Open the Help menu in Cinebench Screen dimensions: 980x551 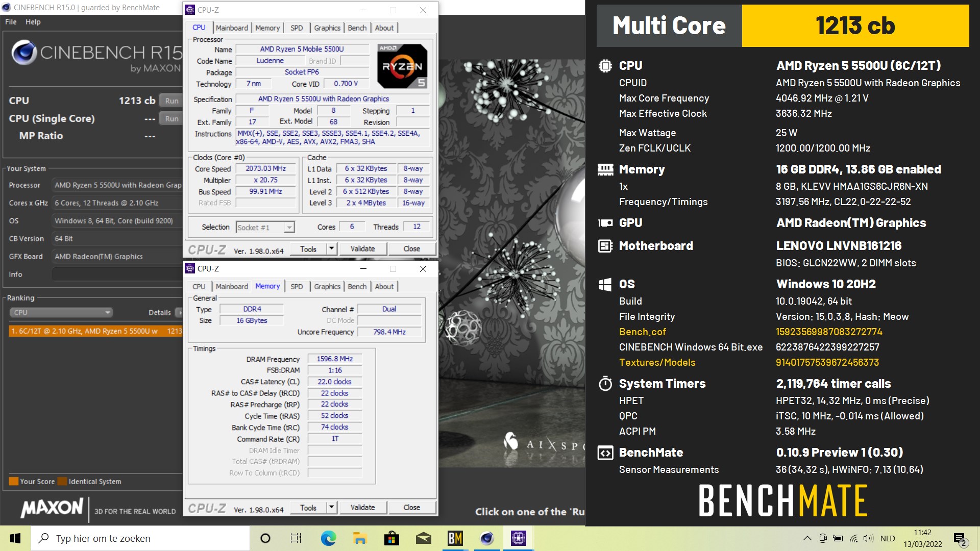(x=33, y=22)
